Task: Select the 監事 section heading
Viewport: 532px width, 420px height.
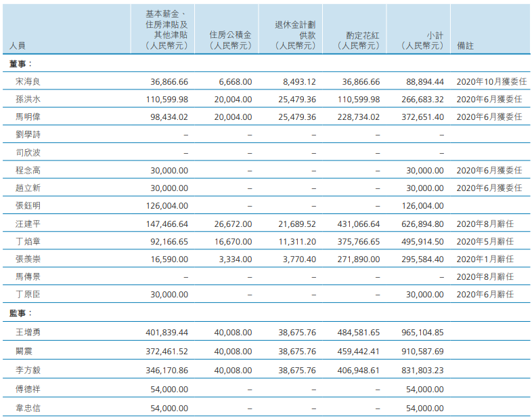Action: tap(20, 313)
